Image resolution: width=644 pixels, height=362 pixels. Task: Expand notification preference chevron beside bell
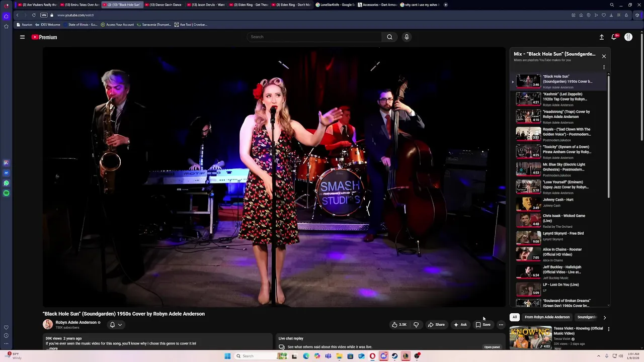(120, 325)
